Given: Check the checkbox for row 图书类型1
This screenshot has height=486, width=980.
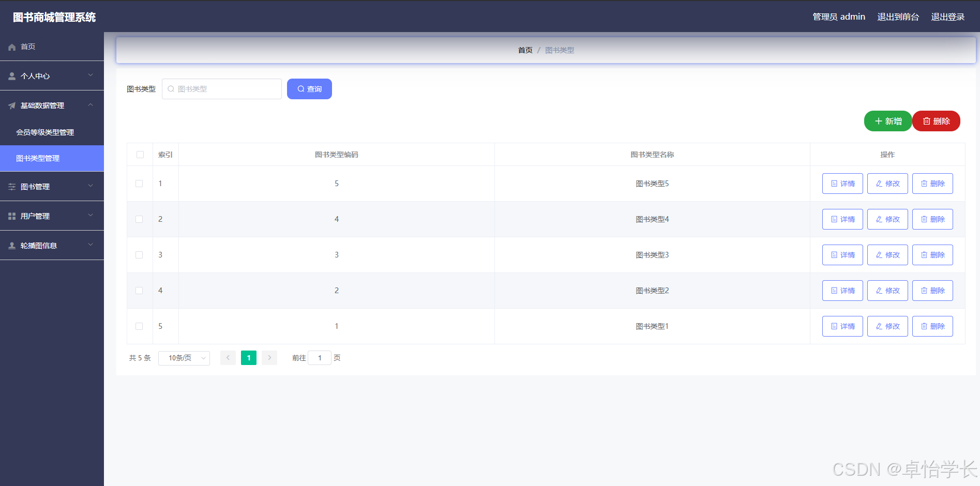Looking at the screenshot, I should [139, 326].
